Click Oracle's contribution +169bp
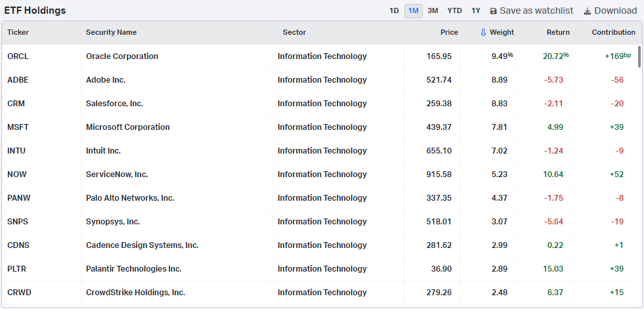 [x=618, y=56]
